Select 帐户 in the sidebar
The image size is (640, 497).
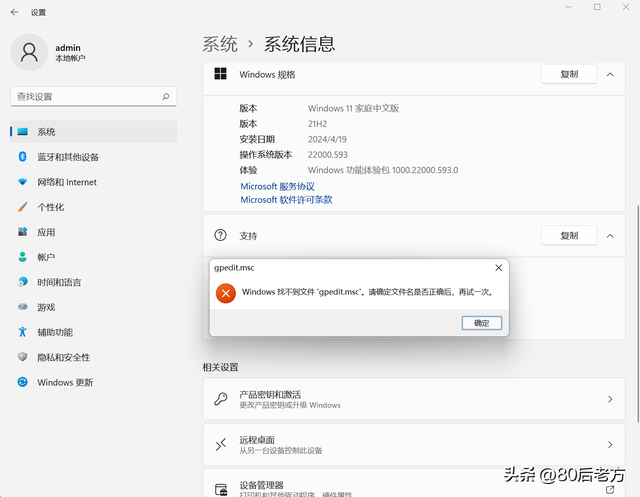click(94, 257)
